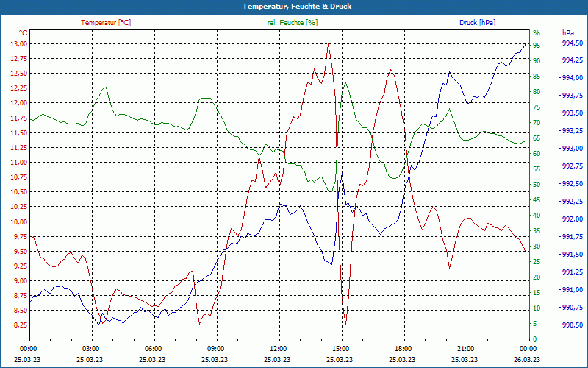
Task: Click the '9,00' temperature axis value
Action: click(x=21, y=281)
